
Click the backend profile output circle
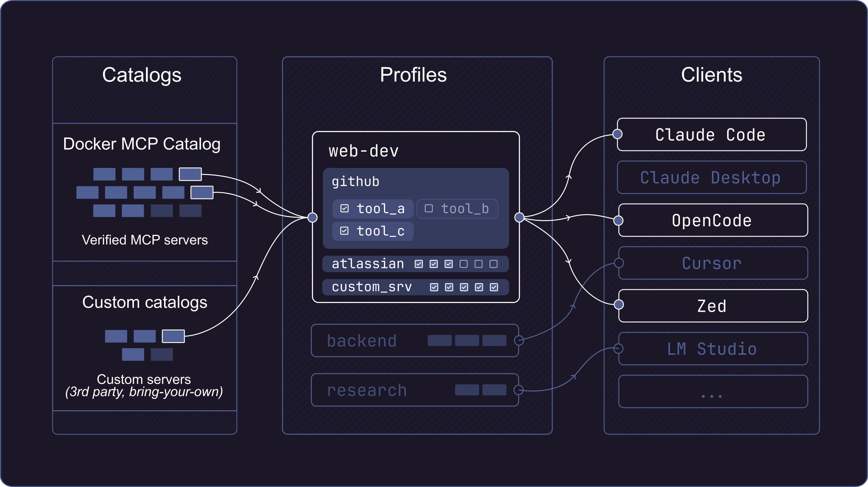[519, 340]
